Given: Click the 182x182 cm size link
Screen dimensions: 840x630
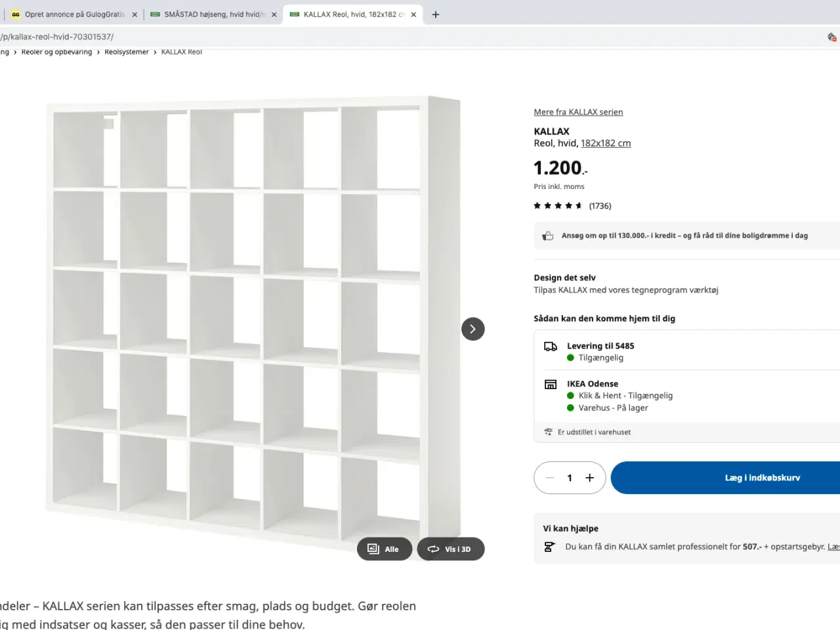Looking at the screenshot, I should pos(605,143).
